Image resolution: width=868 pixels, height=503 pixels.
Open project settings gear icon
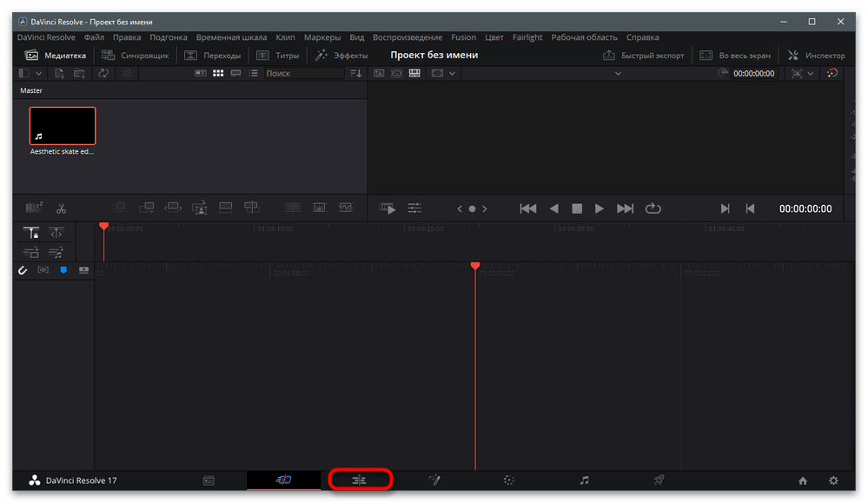point(833,480)
